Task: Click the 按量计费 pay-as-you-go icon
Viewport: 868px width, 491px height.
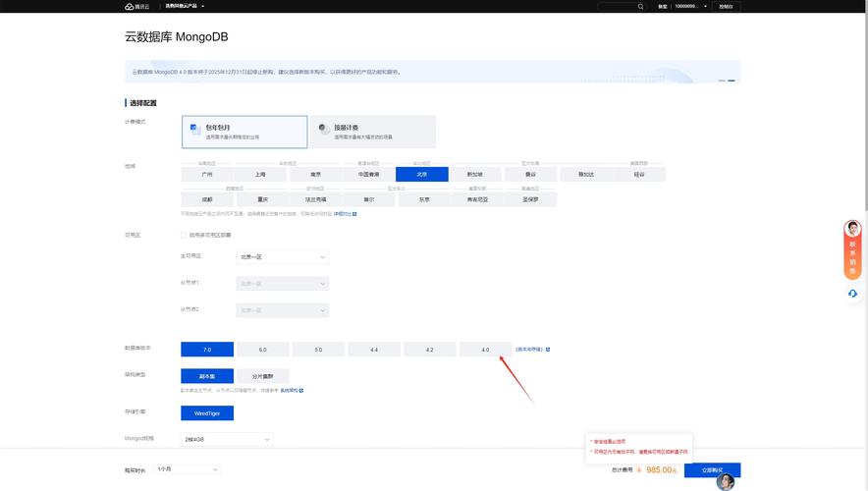Action: point(323,131)
